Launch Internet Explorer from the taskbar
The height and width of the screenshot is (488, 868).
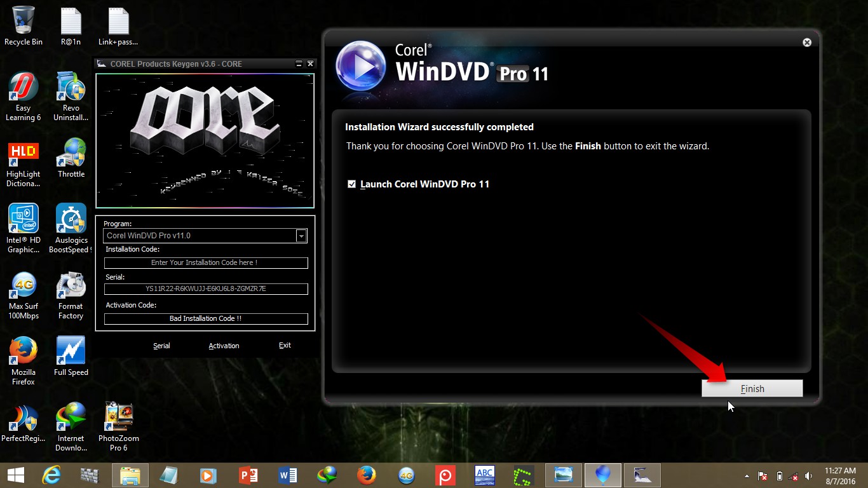[x=51, y=475]
